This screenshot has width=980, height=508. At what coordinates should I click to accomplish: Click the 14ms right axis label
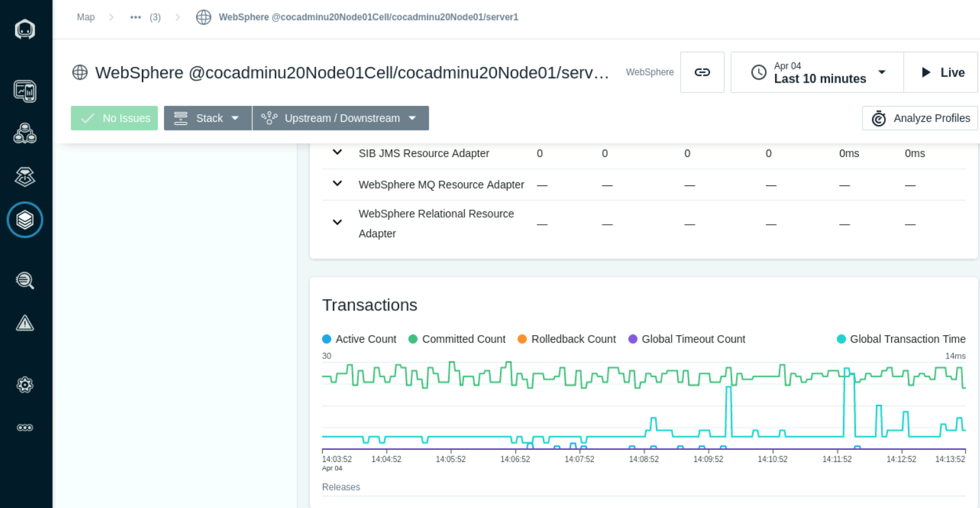pyautogui.click(x=955, y=356)
